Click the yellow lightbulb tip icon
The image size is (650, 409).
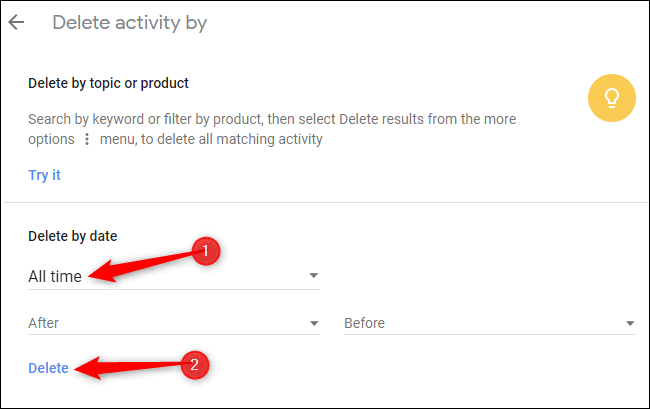tap(611, 98)
